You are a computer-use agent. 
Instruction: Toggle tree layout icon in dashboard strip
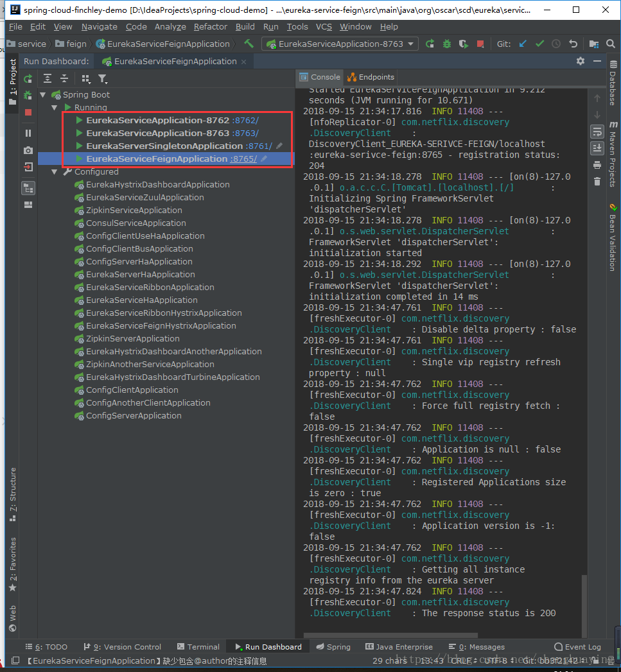(x=28, y=188)
